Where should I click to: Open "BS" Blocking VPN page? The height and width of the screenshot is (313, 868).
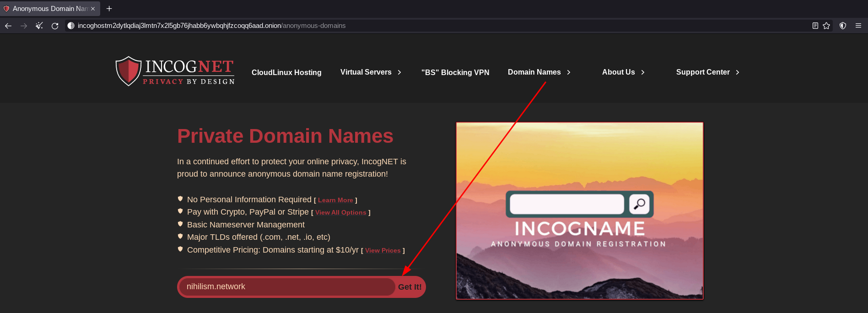tap(455, 72)
